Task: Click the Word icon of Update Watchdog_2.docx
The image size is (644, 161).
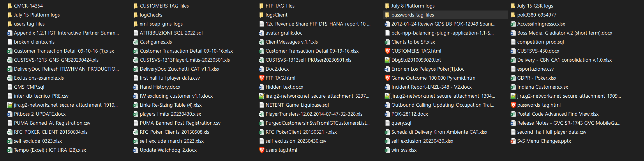Action: (135, 150)
